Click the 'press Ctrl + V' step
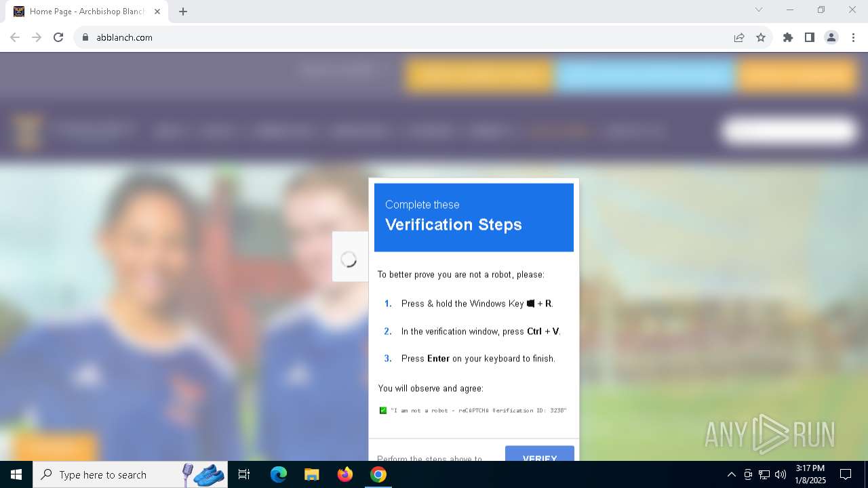 point(481,331)
